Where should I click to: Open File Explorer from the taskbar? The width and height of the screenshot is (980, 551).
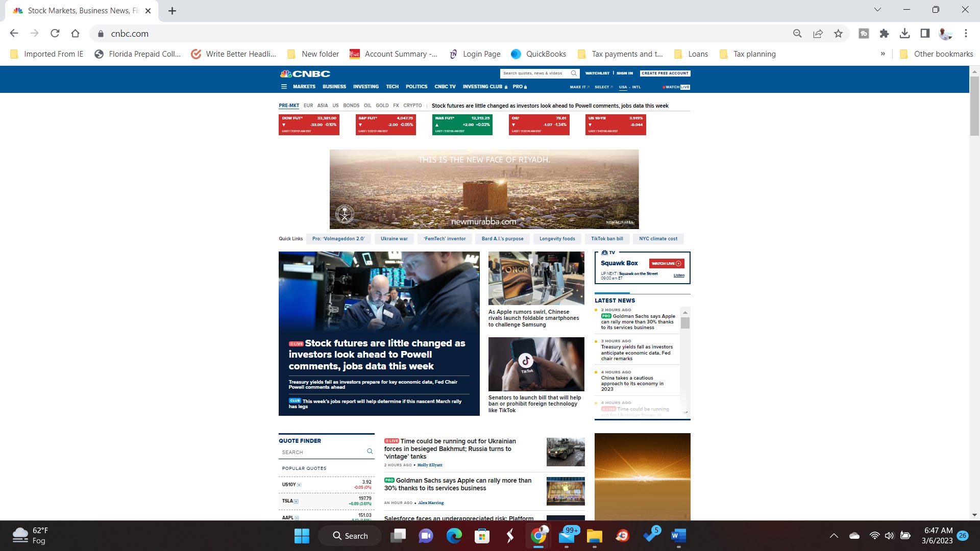[594, 536]
